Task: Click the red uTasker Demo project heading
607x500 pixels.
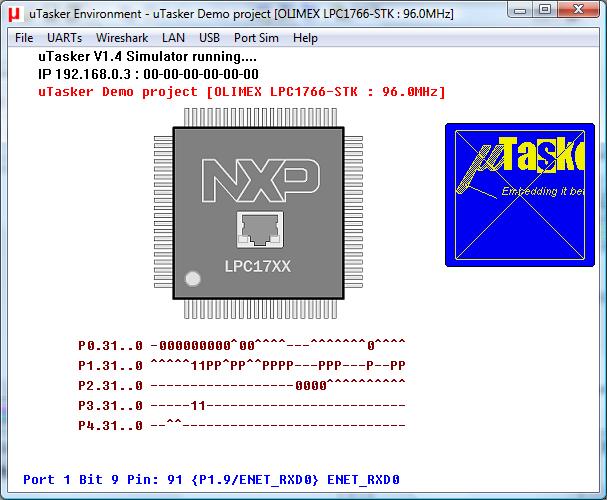Action: tap(242, 92)
